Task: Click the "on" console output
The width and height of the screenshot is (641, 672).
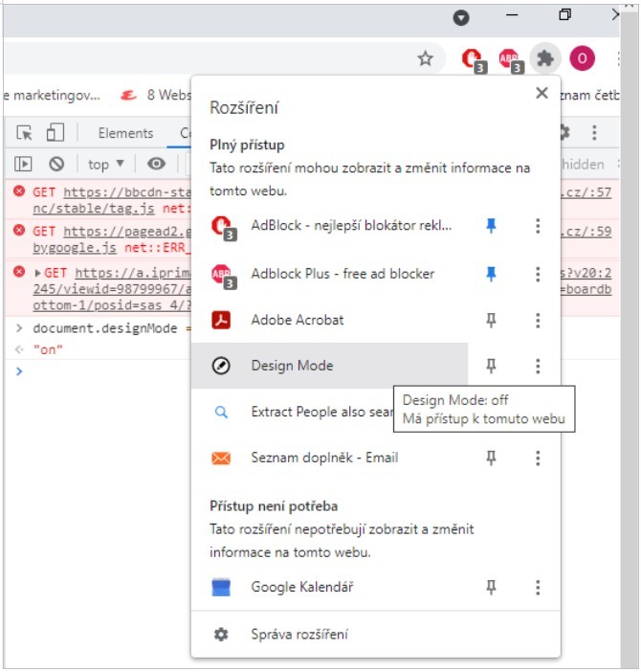Action: point(48,349)
